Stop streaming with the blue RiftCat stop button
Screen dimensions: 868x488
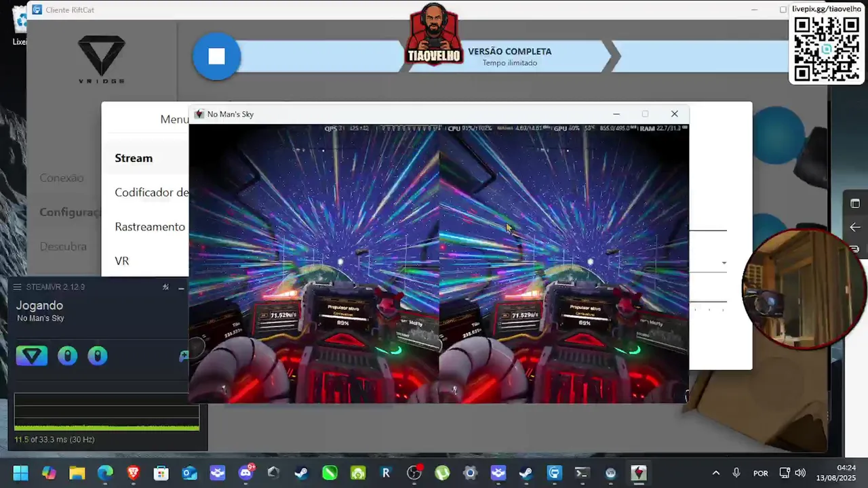[216, 57]
